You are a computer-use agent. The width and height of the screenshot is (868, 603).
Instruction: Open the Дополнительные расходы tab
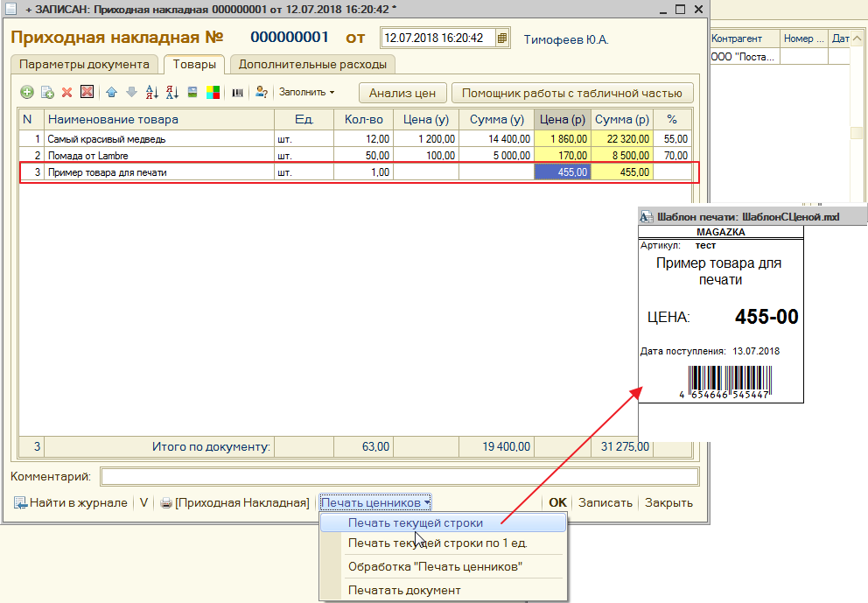(312, 64)
